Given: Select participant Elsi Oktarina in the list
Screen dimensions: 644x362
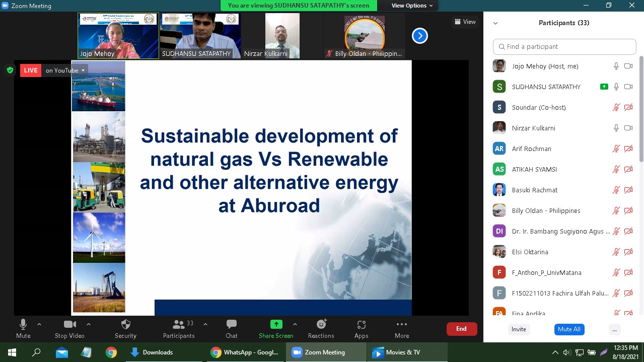Looking at the screenshot, I should point(562,252).
